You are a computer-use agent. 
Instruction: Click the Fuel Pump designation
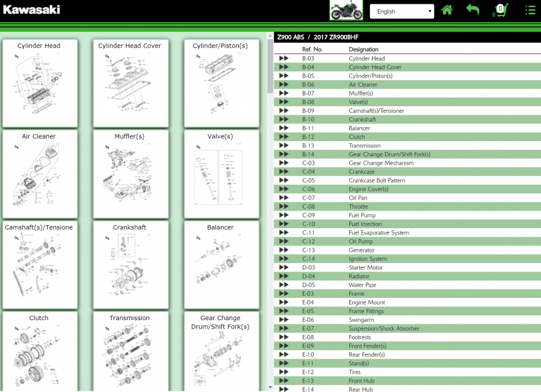coord(362,216)
